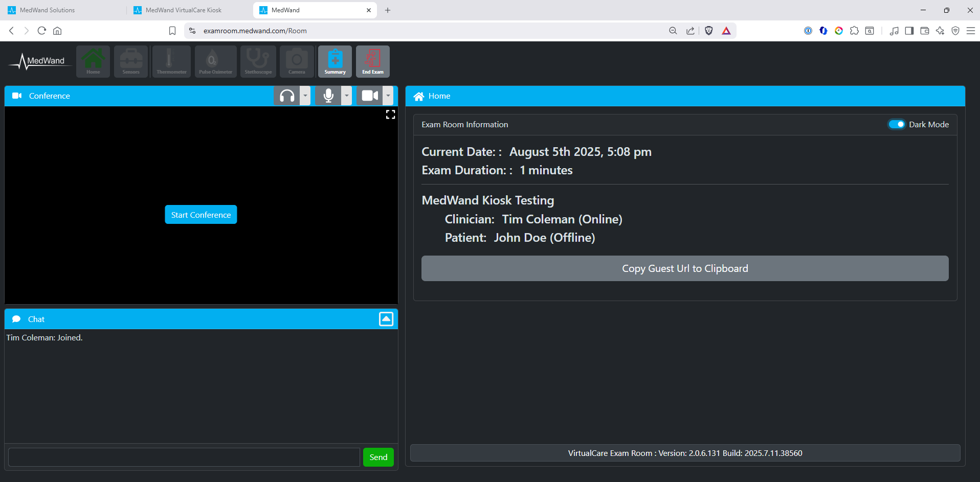Open site information icon in address bar
The width and height of the screenshot is (980, 482).
click(x=192, y=31)
